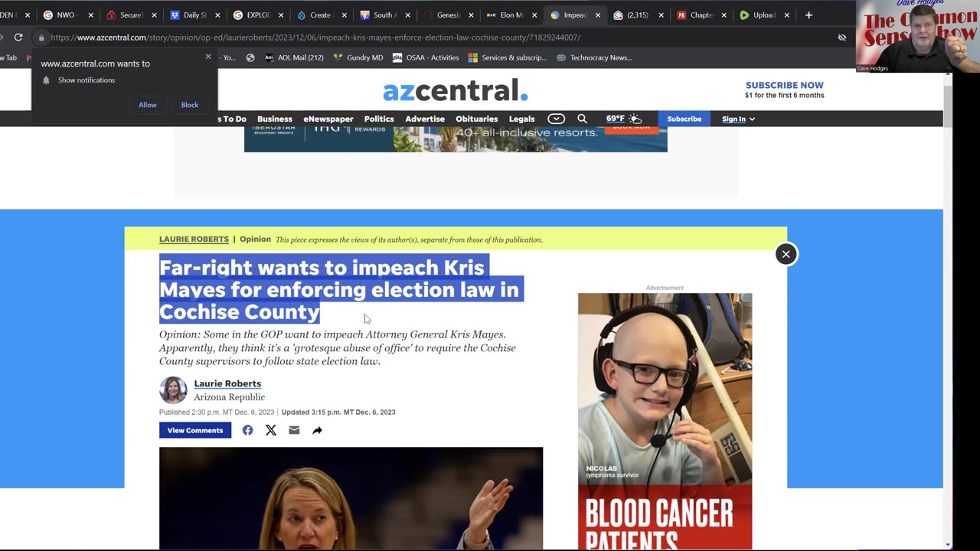The height and width of the screenshot is (551, 980).
Task: Click the all-inclusive resorts banner ad
Action: [x=456, y=139]
